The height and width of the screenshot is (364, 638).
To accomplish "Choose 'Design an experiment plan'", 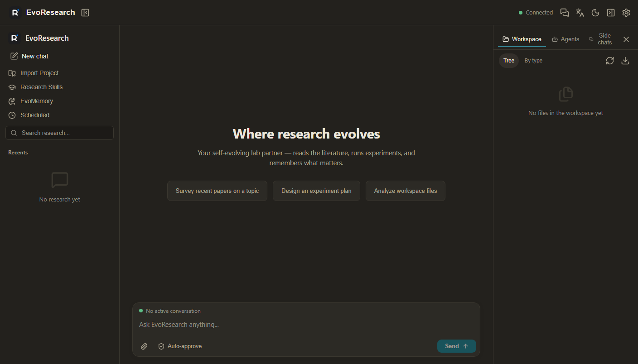I will tap(316, 191).
